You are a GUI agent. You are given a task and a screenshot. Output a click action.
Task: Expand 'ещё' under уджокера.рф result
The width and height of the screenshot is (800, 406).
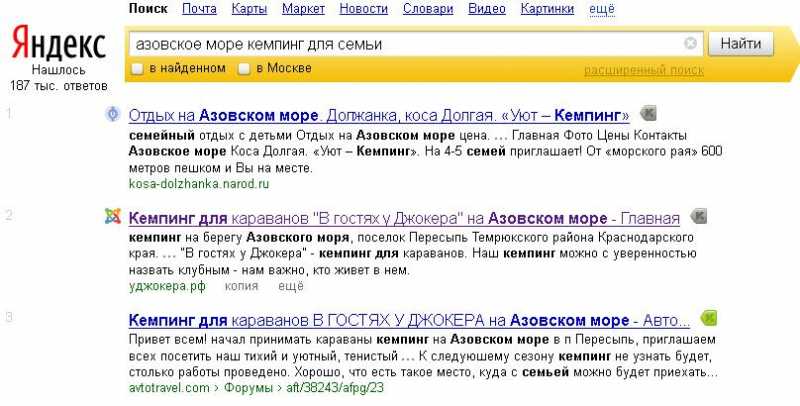tap(291, 286)
